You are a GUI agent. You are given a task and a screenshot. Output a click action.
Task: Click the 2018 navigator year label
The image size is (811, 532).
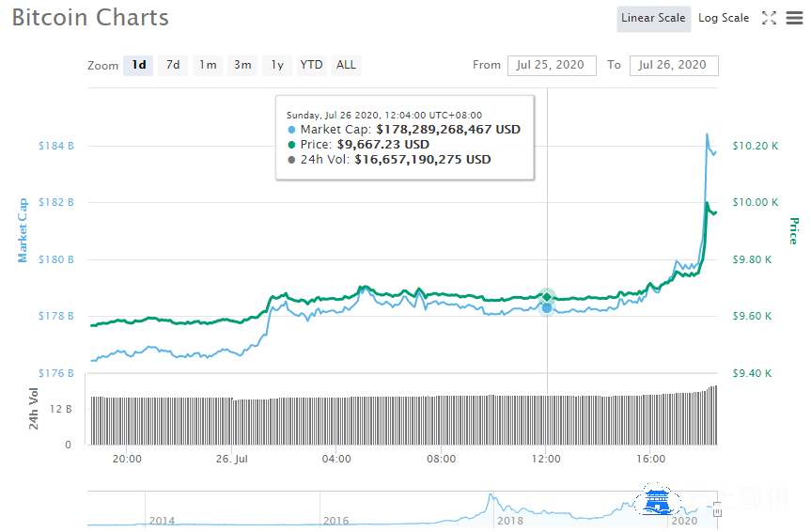pos(510,521)
